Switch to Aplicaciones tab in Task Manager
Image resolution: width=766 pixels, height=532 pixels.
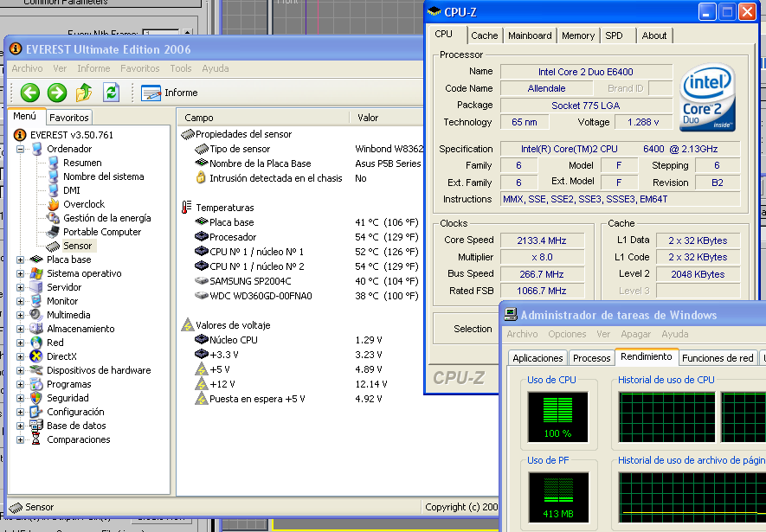[537, 358]
